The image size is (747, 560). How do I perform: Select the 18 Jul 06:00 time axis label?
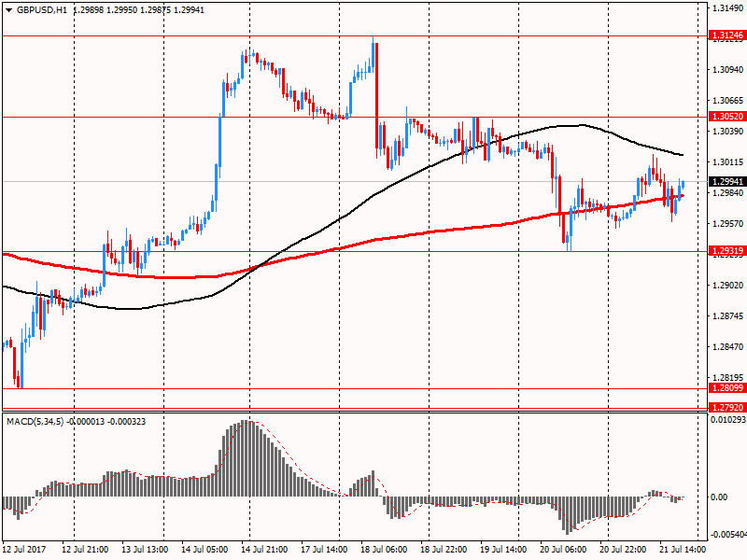click(384, 549)
